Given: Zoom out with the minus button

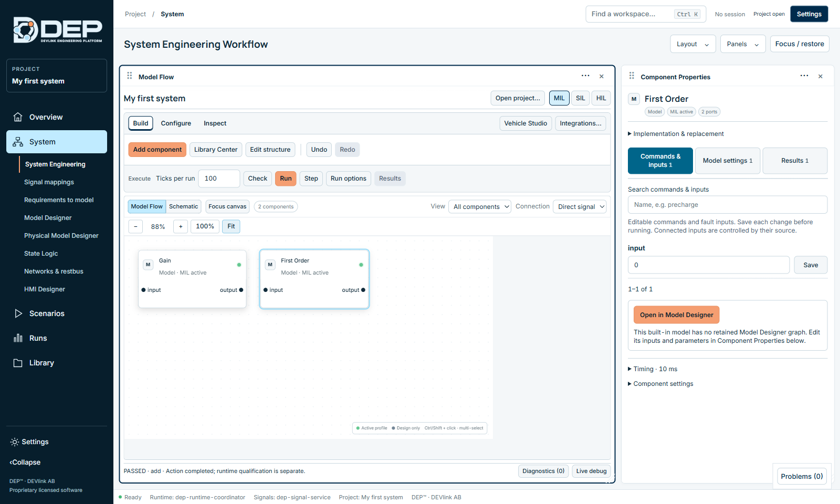Looking at the screenshot, I should click(x=135, y=226).
